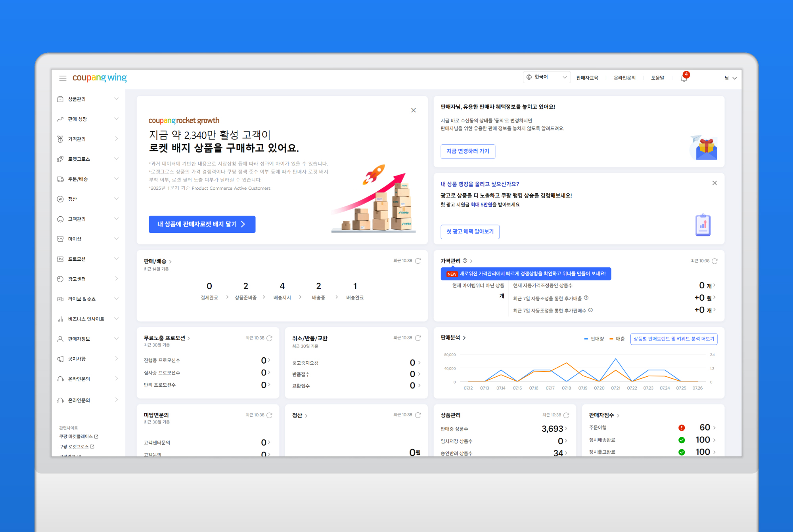This screenshot has height=532, width=793.
Task: Click the 판매분석 line chart
Action: [579, 370]
